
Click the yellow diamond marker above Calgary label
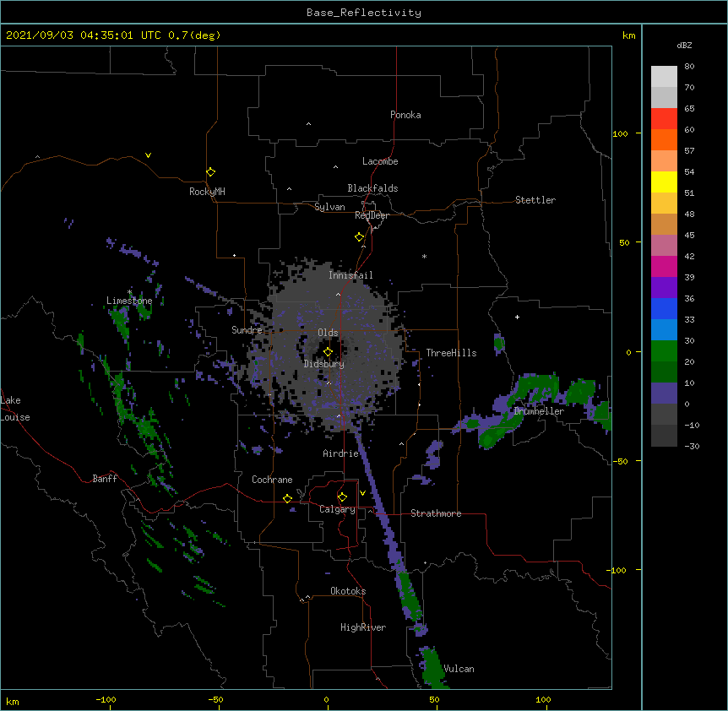tap(342, 497)
